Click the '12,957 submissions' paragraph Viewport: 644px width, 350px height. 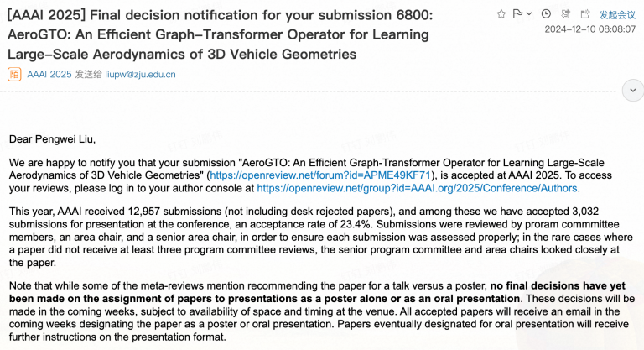point(321,237)
